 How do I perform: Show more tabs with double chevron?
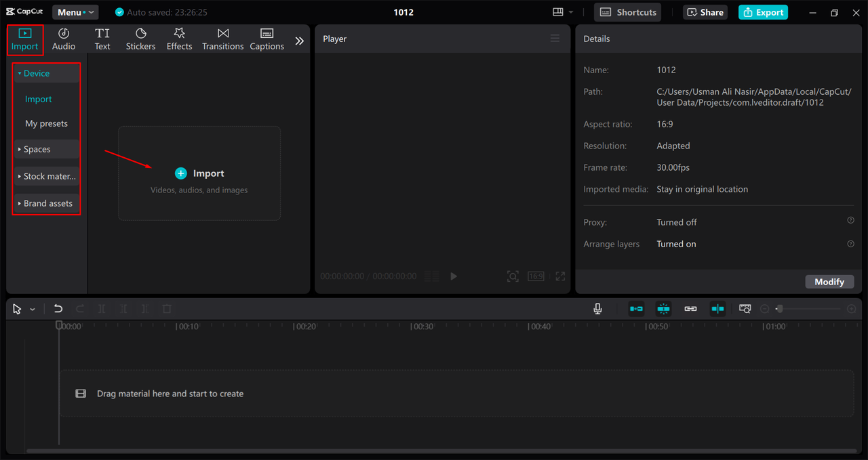click(x=299, y=41)
